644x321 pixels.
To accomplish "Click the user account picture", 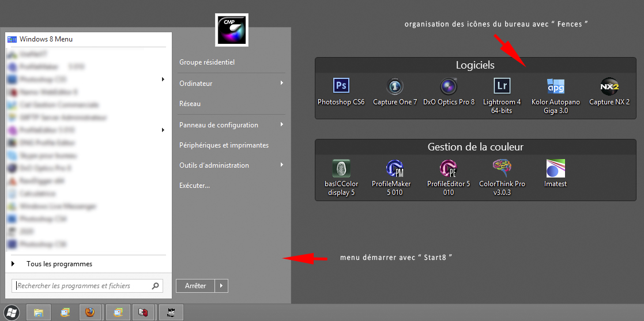I will 232,29.
